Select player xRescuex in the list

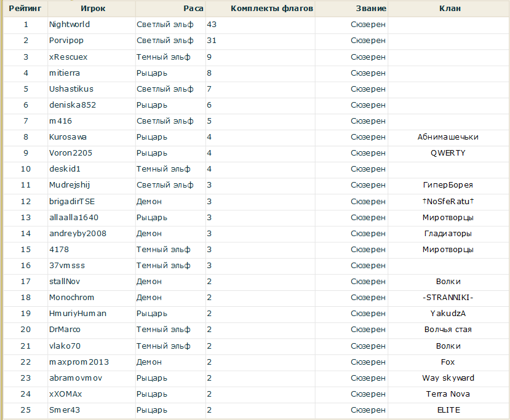coord(68,57)
